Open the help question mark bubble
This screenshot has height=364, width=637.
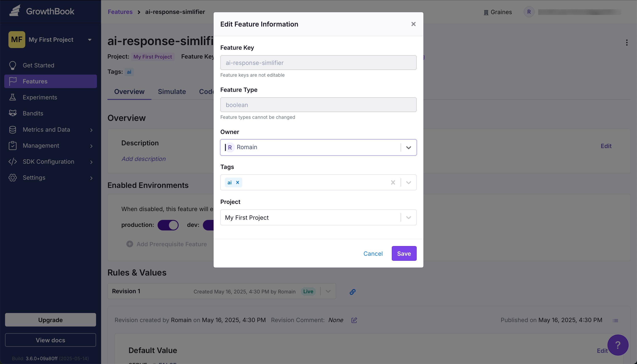tap(618, 345)
